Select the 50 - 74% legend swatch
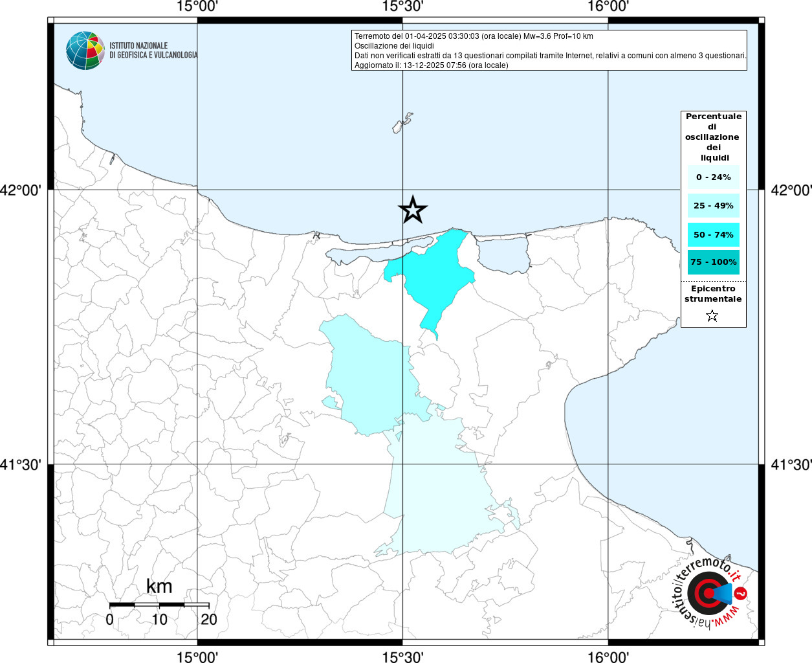The width and height of the screenshot is (812, 663). click(713, 234)
